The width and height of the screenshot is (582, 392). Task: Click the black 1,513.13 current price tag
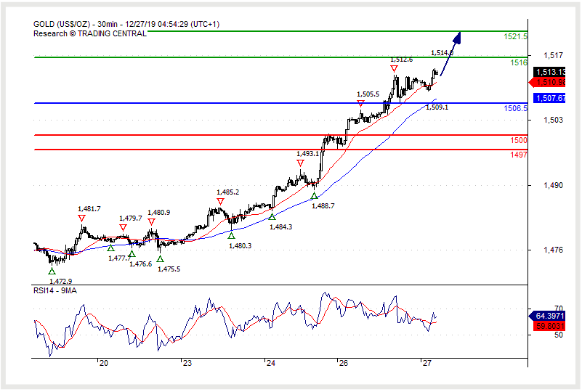550,72
